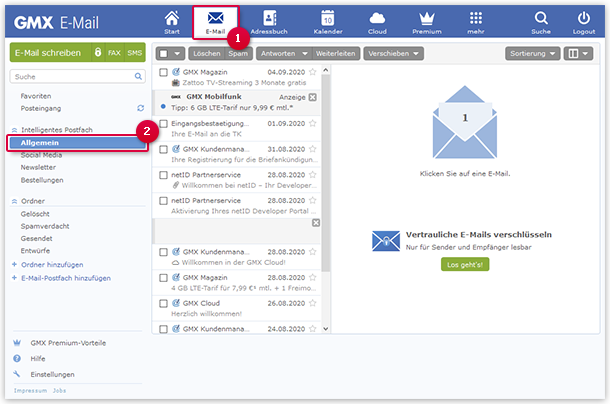
Task: Open the Sortierung dropdown
Action: [532, 54]
